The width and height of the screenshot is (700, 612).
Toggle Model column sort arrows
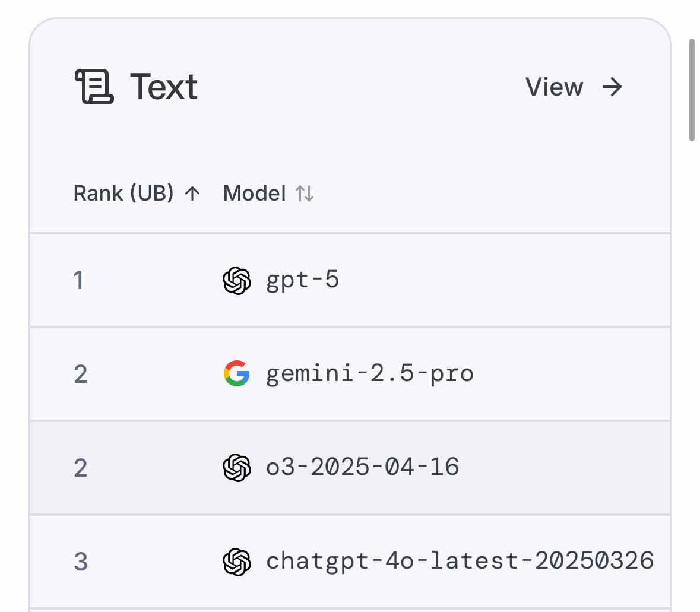coord(305,194)
